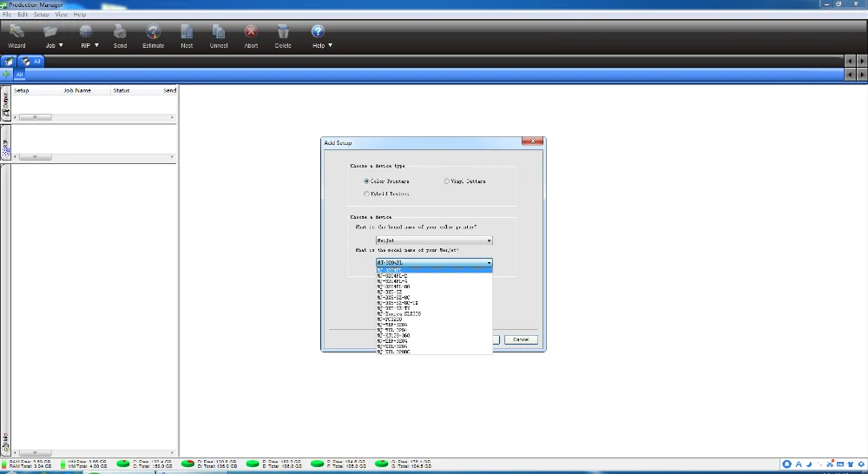868x474 pixels.
Task: Click right scroll arrow of Output pane
Action: [x=172, y=117]
